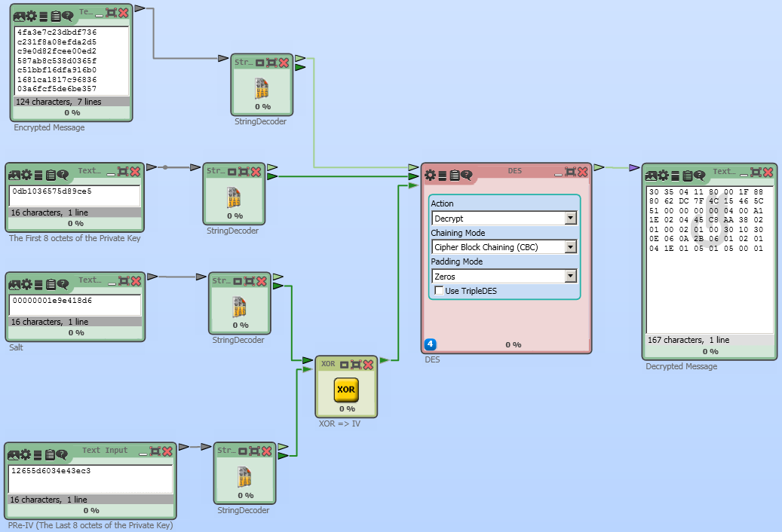The height and width of the screenshot is (532, 782).
Task: Click the 'Encrypted Message' caption
Action: tap(49, 127)
